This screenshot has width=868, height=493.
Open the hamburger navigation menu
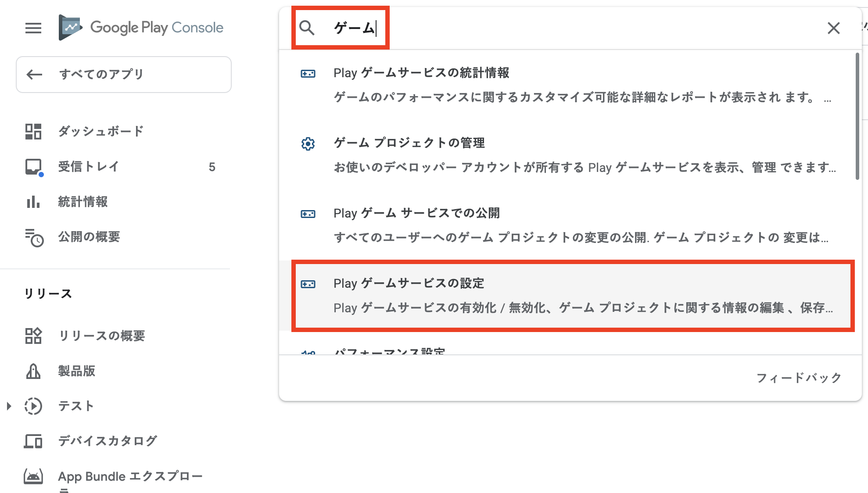pos(33,28)
